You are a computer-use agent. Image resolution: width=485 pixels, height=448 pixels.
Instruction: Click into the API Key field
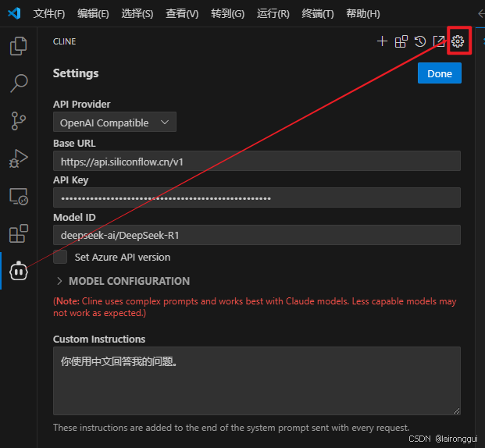(x=257, y=197)
